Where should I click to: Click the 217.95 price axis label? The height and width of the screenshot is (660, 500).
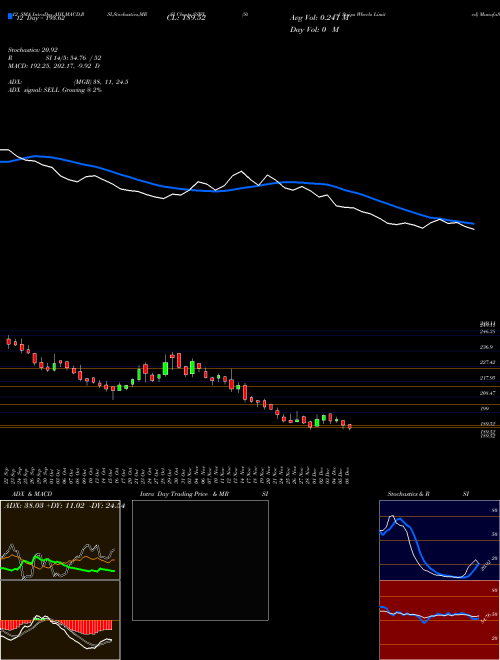pos(487,378)
